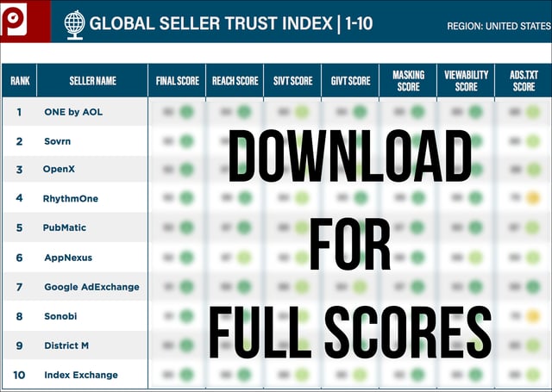Click the green final score dot for OpenX
Image resolution: width=552 pixels, height=392 pixels.
(186, 170)
